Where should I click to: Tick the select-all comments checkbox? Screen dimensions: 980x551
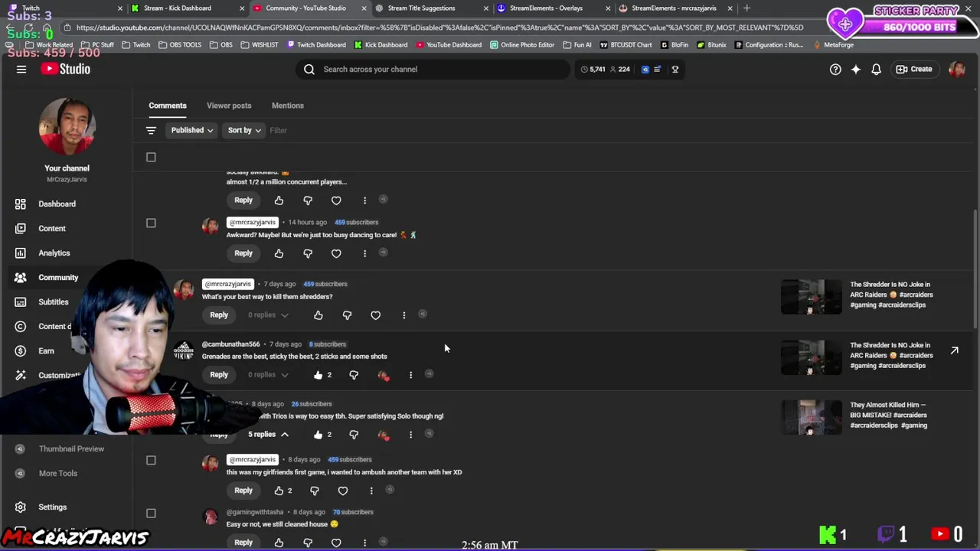pos(151,157)
